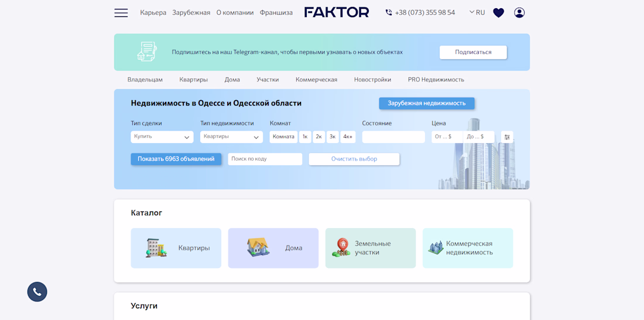Click the Telegram-канал subscription banner text

click(287, 52)
